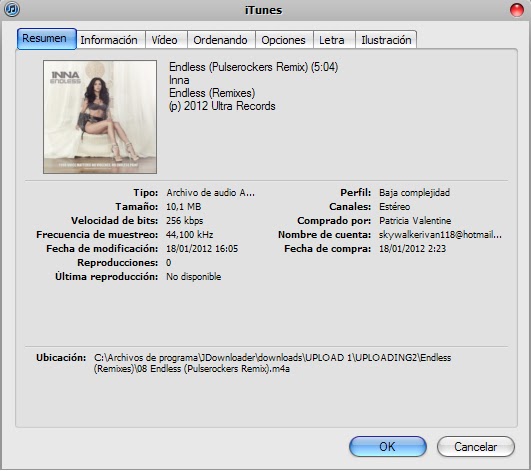
Task: Close the iTunes dialog with red button
Action: point(517,10)
